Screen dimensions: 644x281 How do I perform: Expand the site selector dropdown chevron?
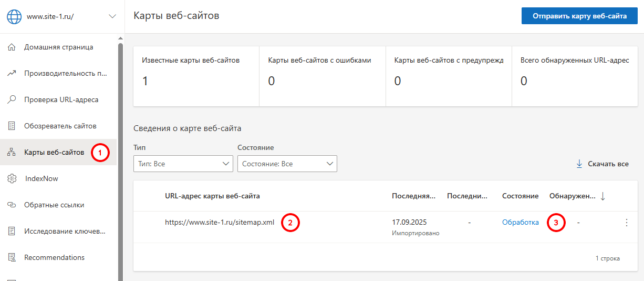coord(112,16)
